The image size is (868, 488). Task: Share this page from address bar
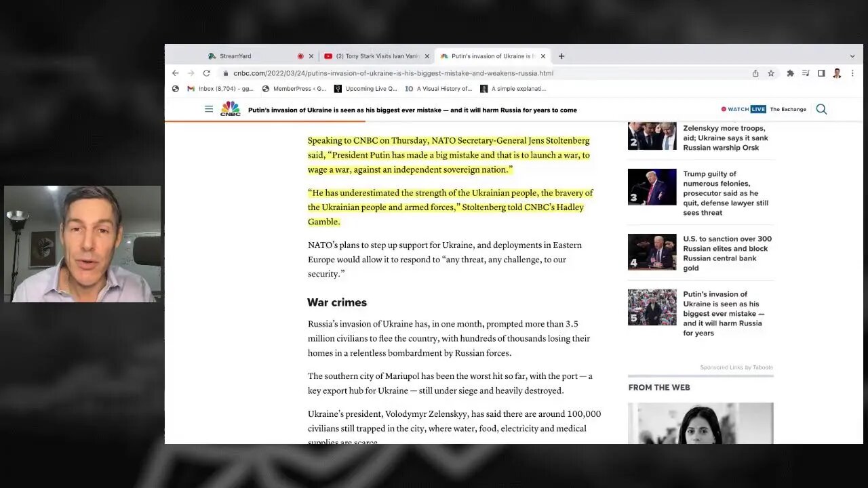pyautogui.click(x=755, y=73)
